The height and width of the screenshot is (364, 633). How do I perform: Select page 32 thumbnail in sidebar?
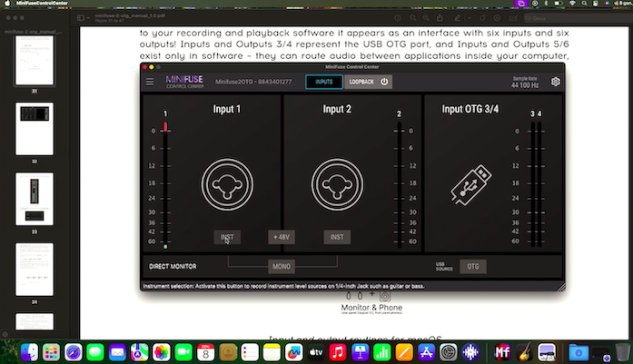(35, 129)
